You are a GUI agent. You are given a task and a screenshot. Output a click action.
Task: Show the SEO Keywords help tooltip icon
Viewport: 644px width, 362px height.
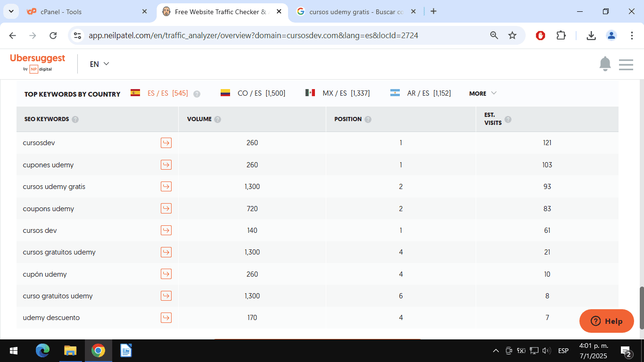[x=75, y=119]
